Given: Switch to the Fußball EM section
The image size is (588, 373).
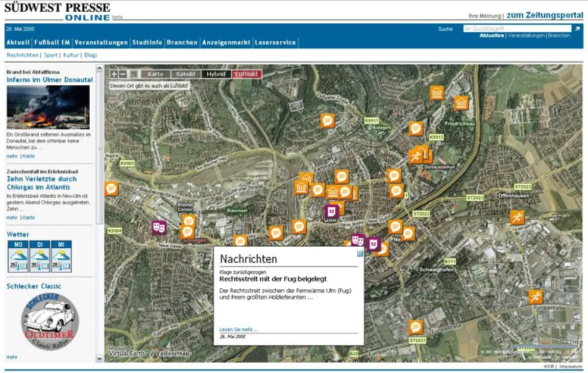Looking at the screenshot, I should click(x=54, y=42).
